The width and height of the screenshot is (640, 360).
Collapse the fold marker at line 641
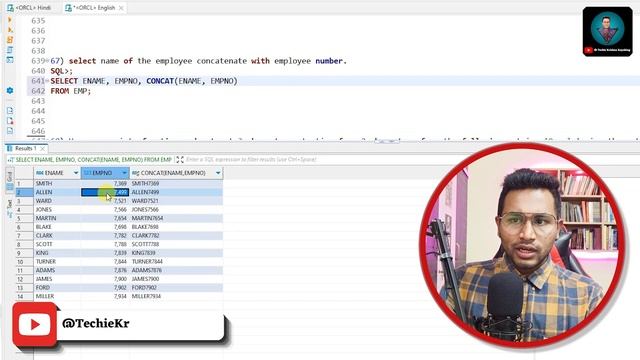pyautogui.click(x=47, y=81)
